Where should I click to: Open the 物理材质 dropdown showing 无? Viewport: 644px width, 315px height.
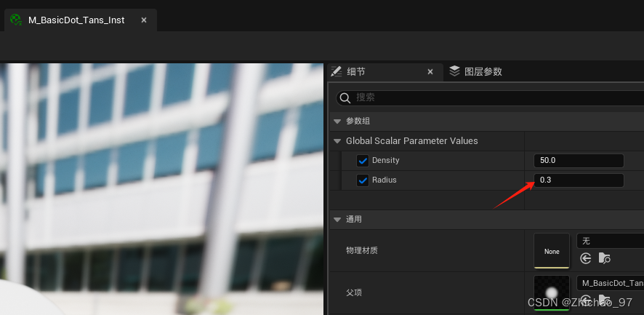(611, 241)
